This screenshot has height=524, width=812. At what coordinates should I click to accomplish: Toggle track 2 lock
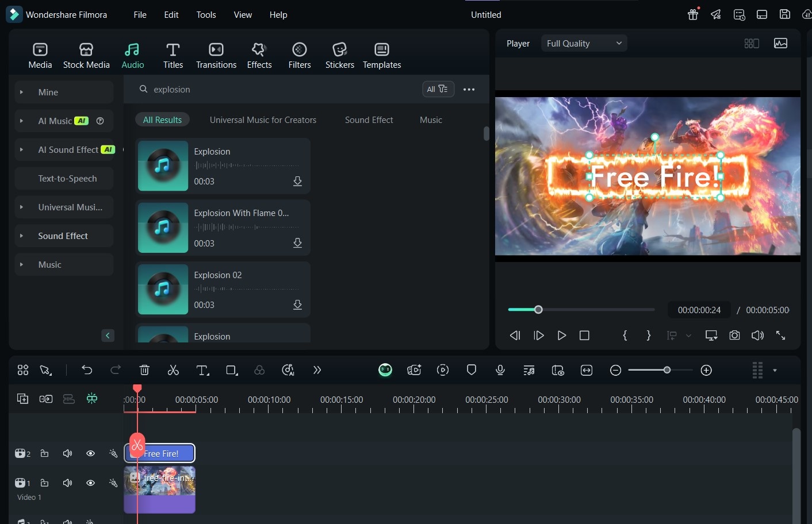[x=44, y=453]
